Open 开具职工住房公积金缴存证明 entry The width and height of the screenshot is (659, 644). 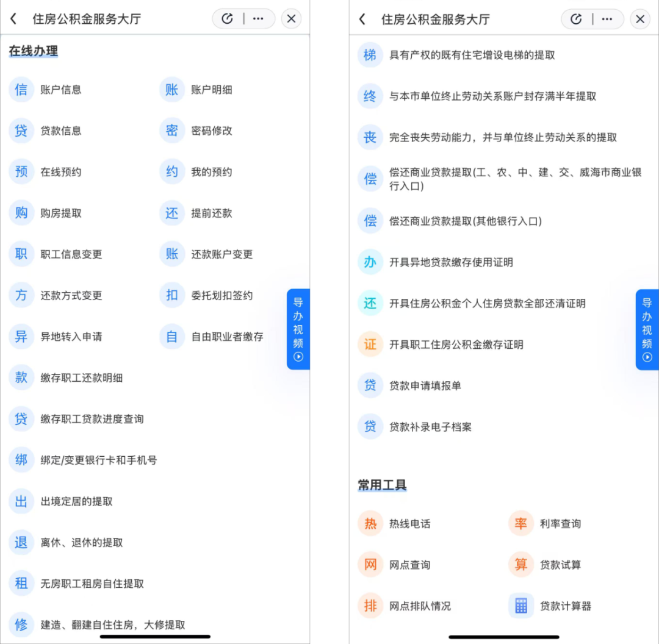pyautogui.click(x=456, y=345)
